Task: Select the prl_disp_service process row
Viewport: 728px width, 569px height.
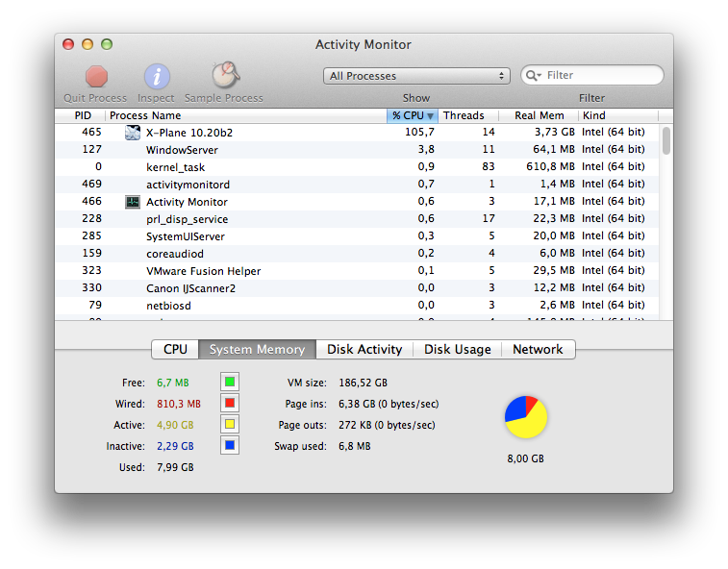Action: 357,219
